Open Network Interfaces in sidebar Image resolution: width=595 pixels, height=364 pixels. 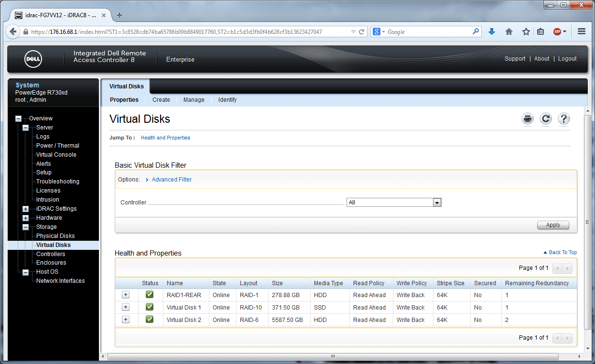[x=61, y=281]
